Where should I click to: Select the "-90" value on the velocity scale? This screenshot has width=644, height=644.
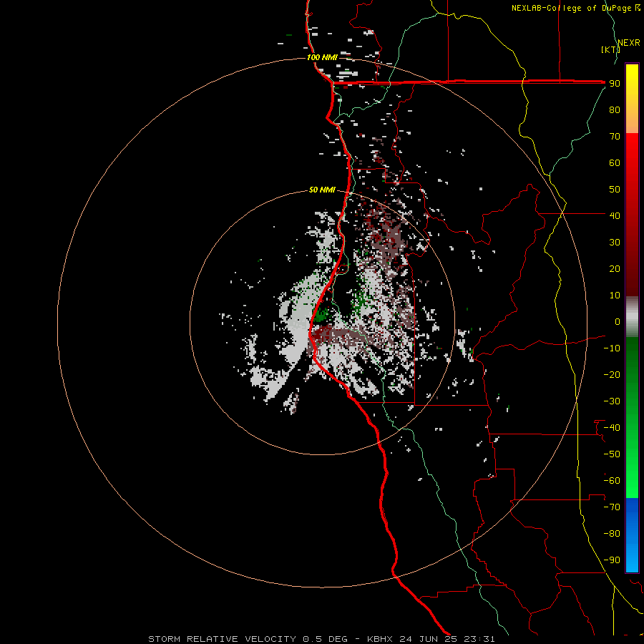pos(612,560)
